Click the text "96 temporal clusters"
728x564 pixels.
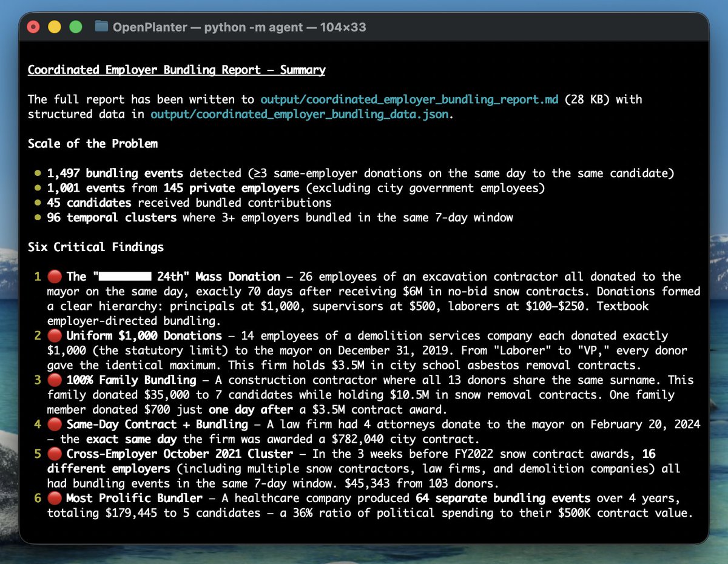click(112, 217)
